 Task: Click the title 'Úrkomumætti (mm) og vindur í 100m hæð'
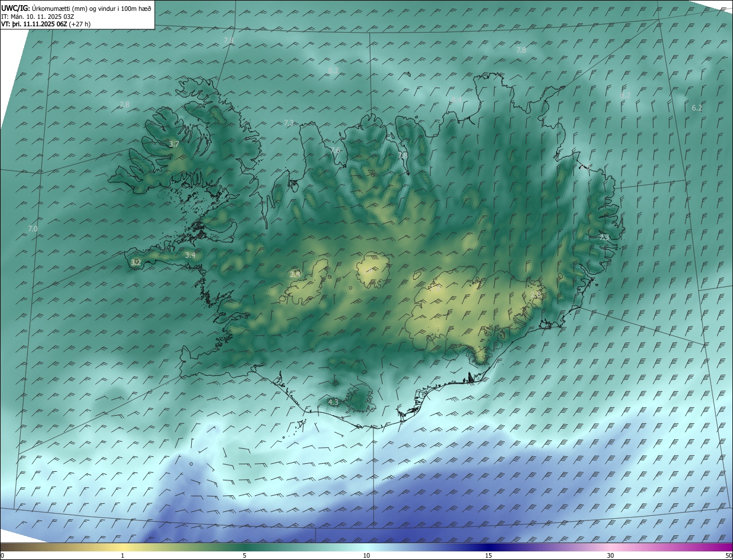92,8
